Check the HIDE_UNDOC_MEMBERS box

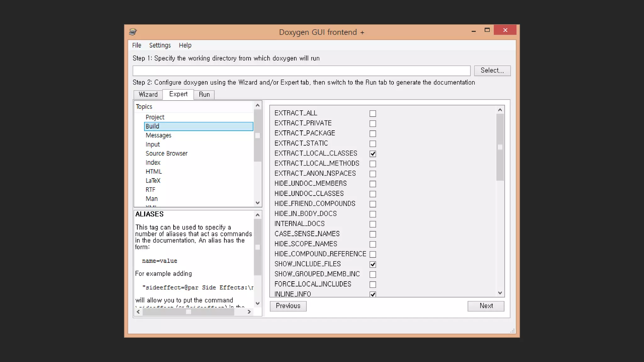coord(373,184)
